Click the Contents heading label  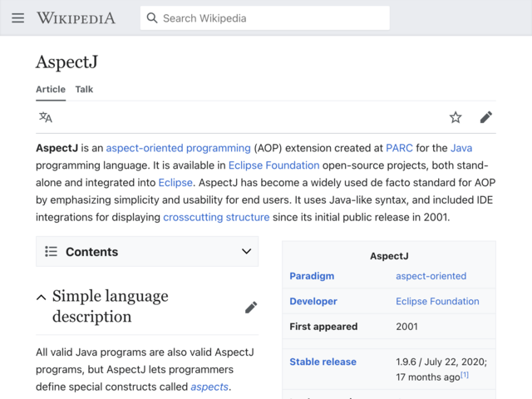click(x=92, y=252)
